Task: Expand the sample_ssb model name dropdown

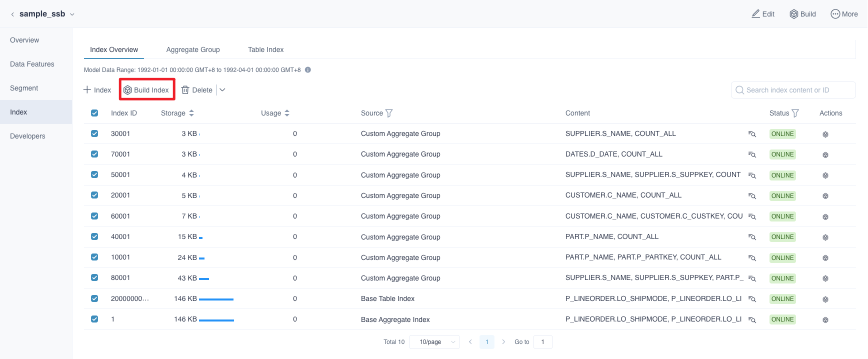Action: point(72,14)
